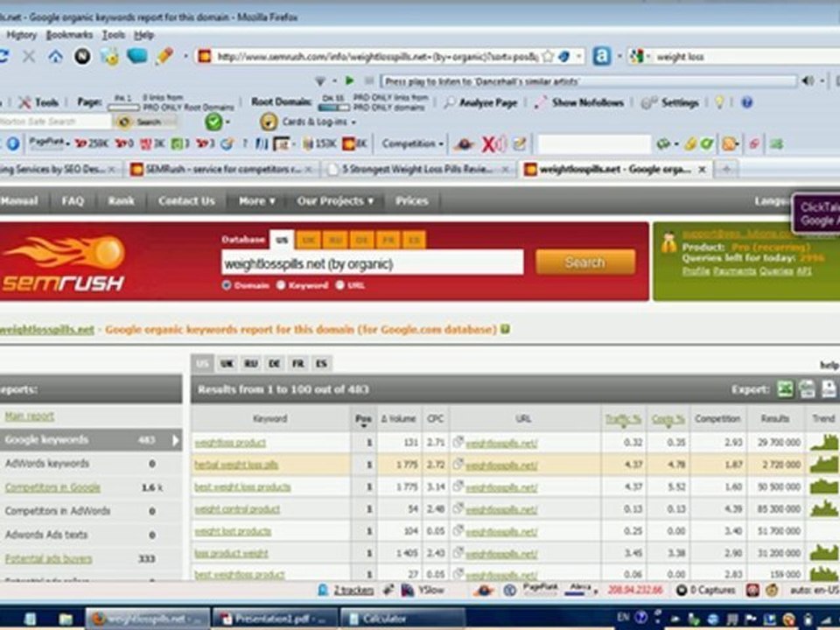Click the Profile account link
Viewport: 840px width, 630px height.
point(696,271)
